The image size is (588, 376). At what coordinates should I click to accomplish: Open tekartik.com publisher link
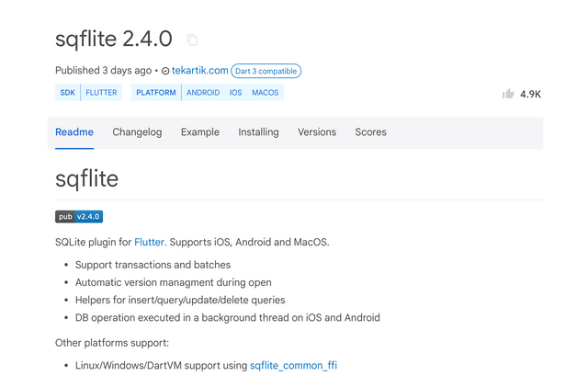[x=199, y=71]
